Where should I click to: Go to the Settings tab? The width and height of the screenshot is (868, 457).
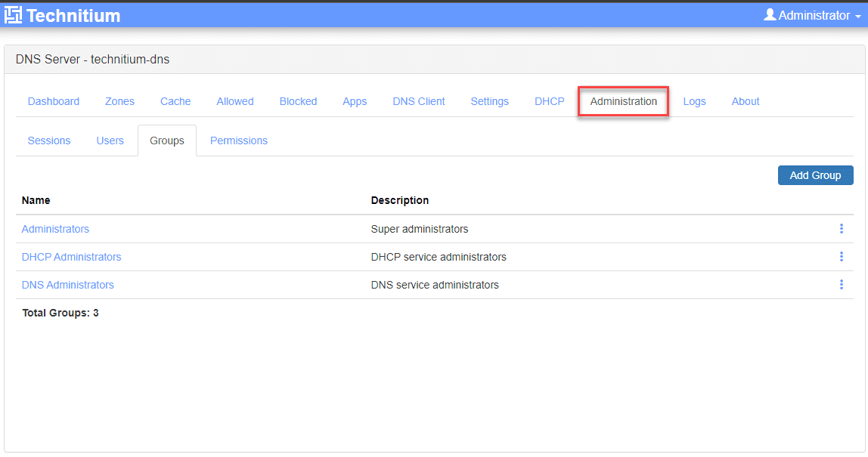pos(489,101)
